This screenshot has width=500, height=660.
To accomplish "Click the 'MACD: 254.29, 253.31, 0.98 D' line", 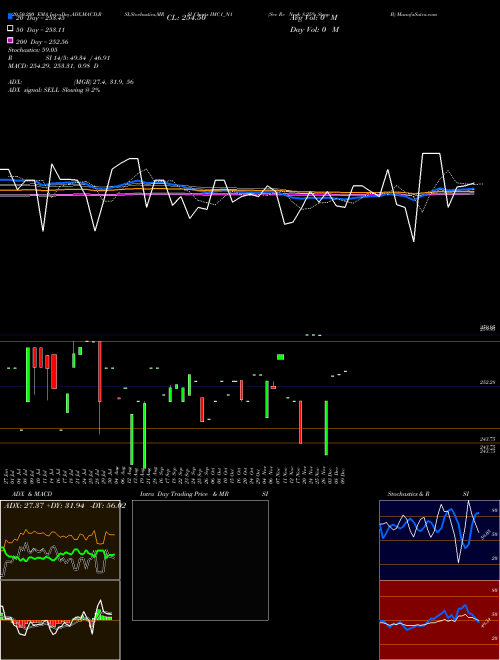I will pyautogui.click(x=53, y=66).
